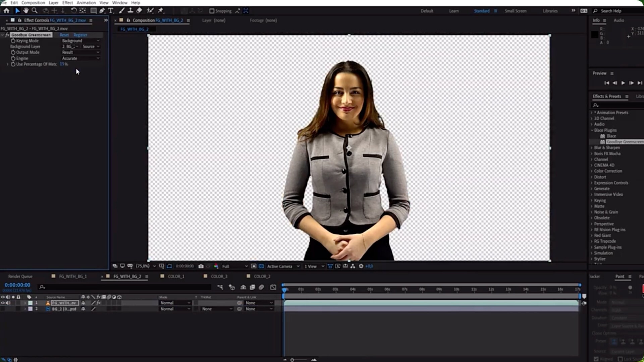Click Register link in Effect Controls
This screenshot has height=362, width=644.
pyautogui.click(x=80, y=35)
